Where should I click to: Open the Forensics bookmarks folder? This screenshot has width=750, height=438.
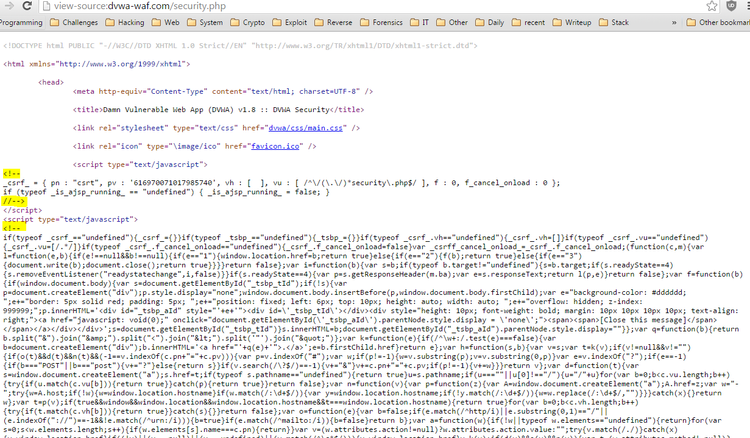[381, 22]
